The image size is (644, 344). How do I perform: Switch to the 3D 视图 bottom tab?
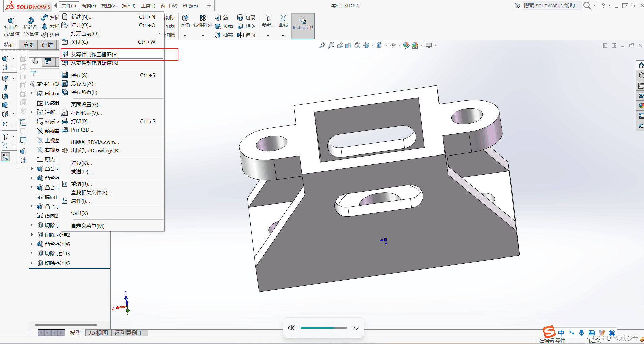click(98, 333)
